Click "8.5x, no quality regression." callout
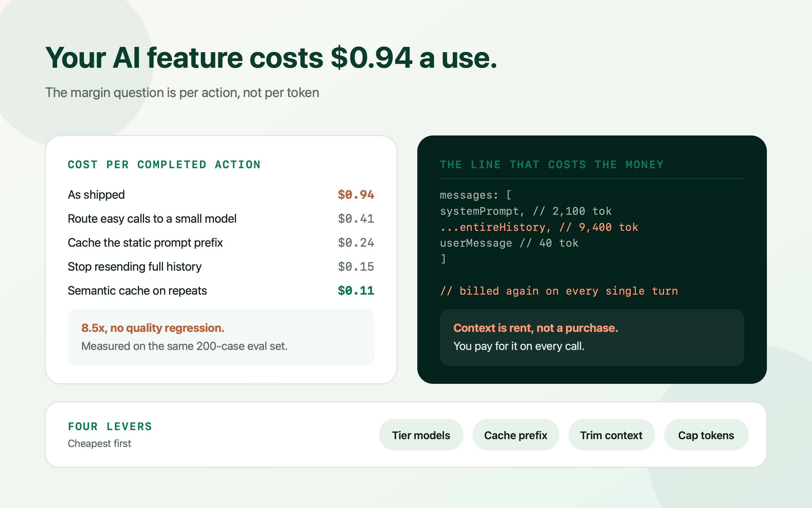Screen dimensions: 812x508 153,328
